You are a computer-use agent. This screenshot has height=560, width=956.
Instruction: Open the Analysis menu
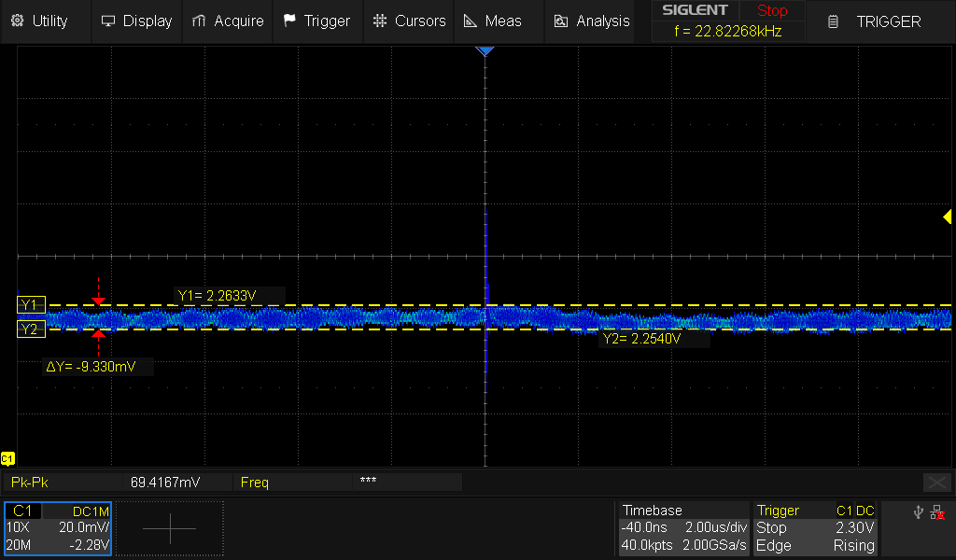tap(592, 21)
